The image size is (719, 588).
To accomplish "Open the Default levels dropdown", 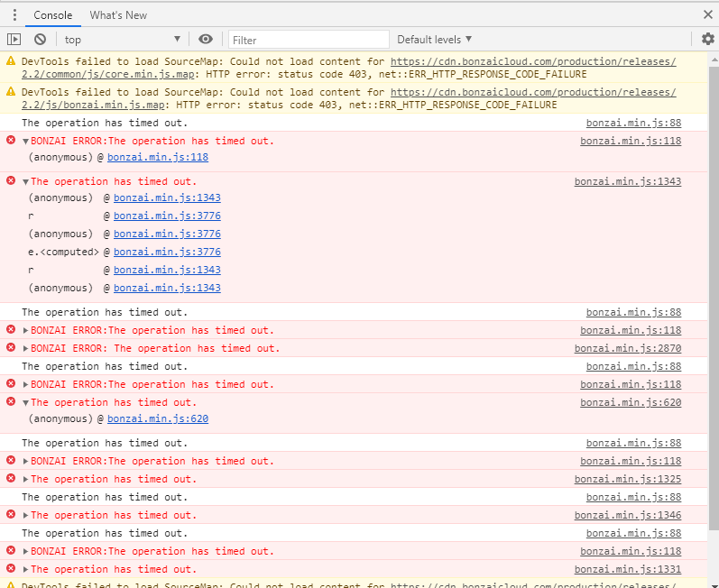I will pyautogui.click(x=434, y=40).
